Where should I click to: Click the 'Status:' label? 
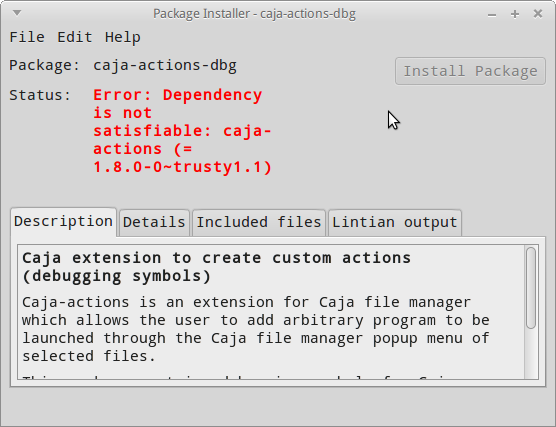pyautogui.click(x=40, y=95)
